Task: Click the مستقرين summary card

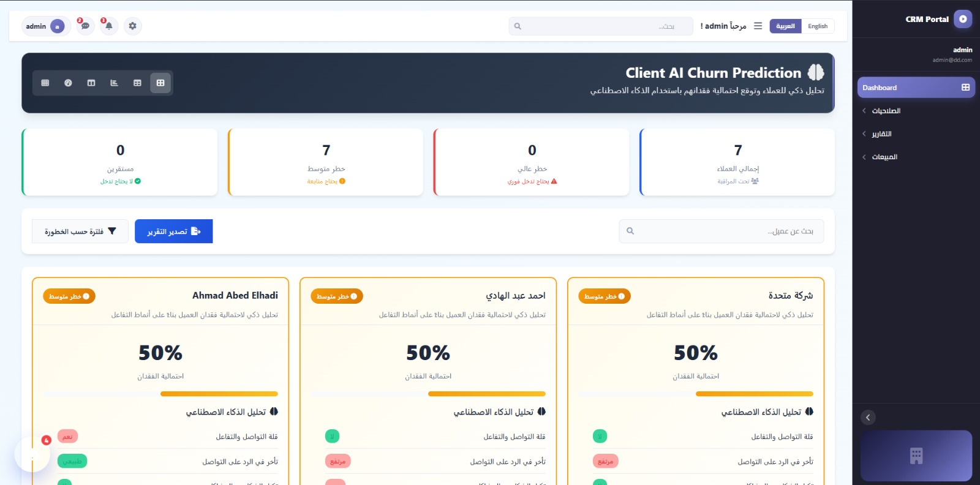Action: [119, 162]
